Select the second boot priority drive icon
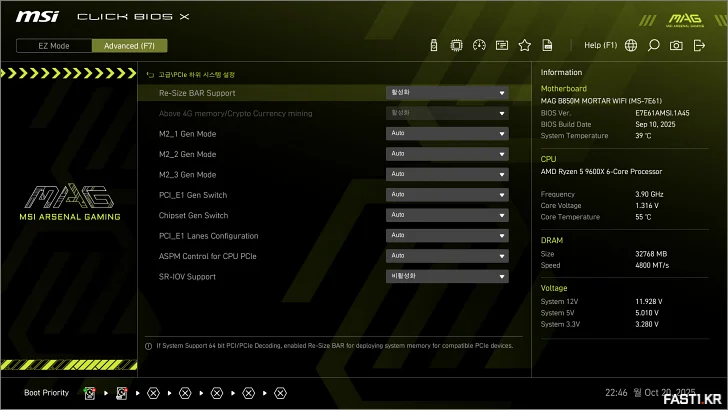 click(122, 393)
